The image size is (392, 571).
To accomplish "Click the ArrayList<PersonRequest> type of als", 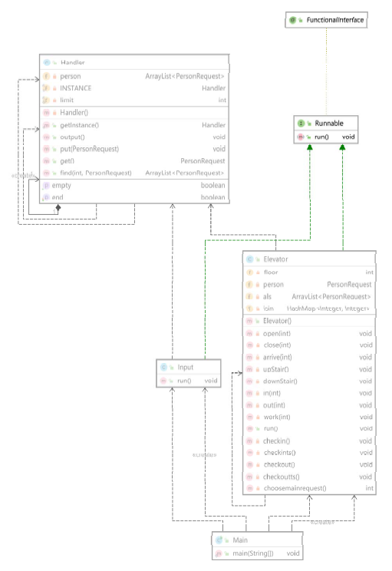I will (x=331, y=297).
